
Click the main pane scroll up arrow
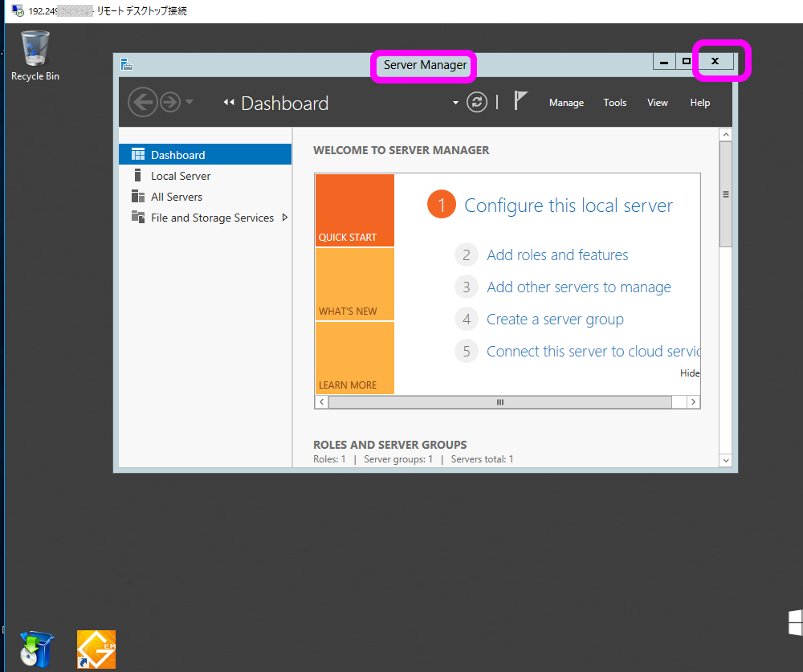tap(725, 135)
